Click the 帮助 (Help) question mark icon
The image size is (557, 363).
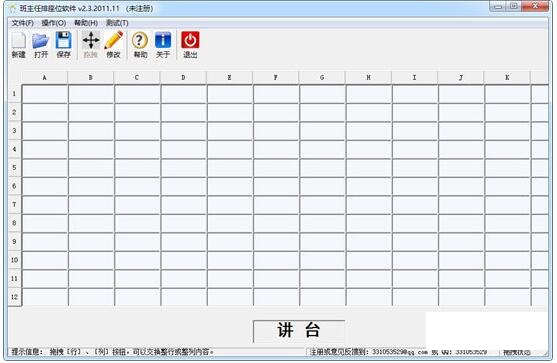(x=140, y=44)
